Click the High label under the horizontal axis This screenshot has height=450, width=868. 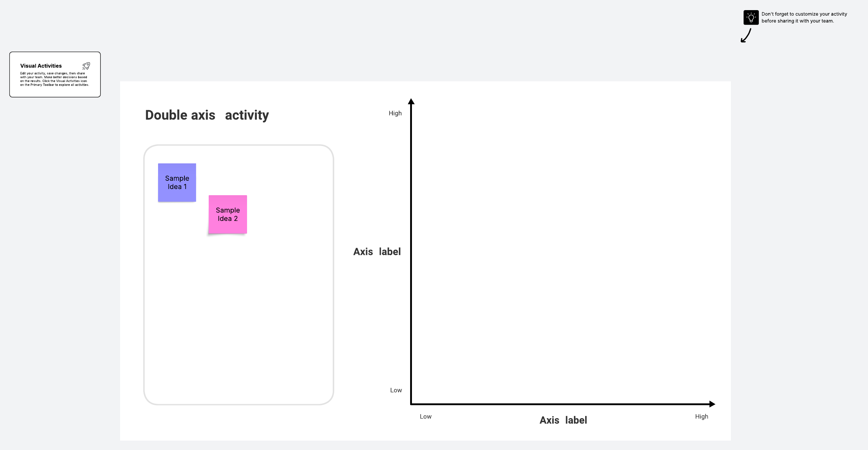(701, 416)
